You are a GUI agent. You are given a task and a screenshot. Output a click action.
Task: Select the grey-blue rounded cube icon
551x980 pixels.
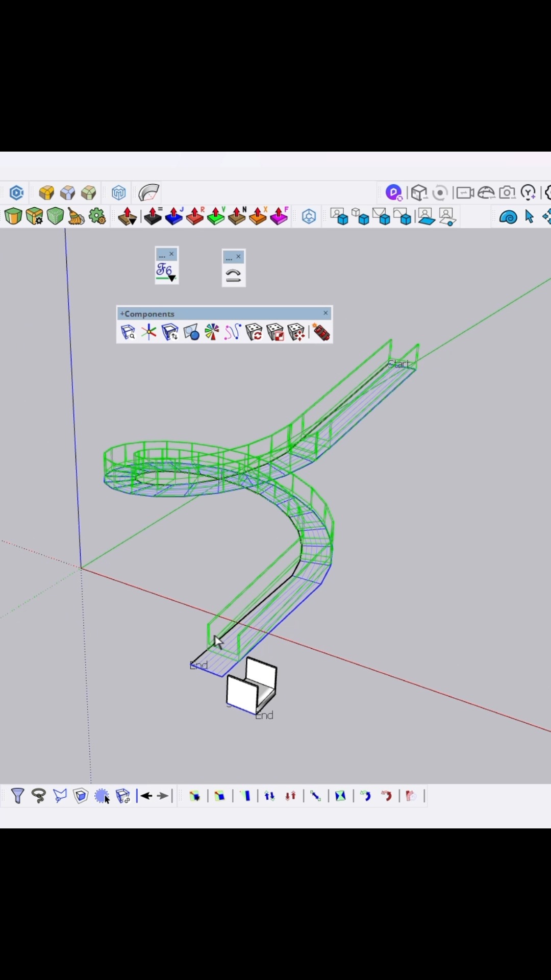click(x=67, y=193)
